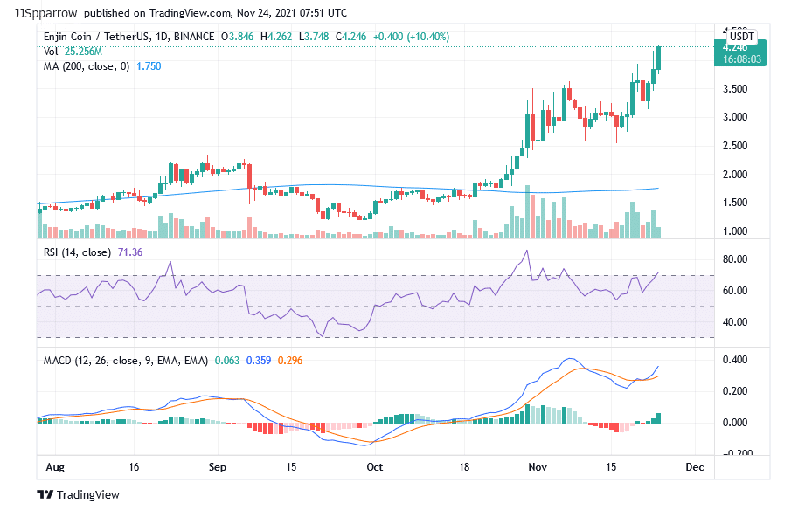Select the Vol 25.256M legend

[73, 52]
